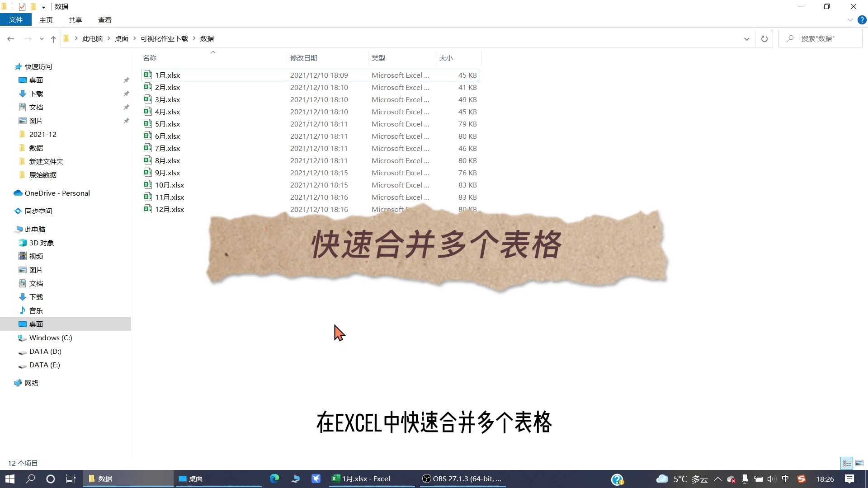
Task: Switch to details view layout
Action: click(847, 463)
